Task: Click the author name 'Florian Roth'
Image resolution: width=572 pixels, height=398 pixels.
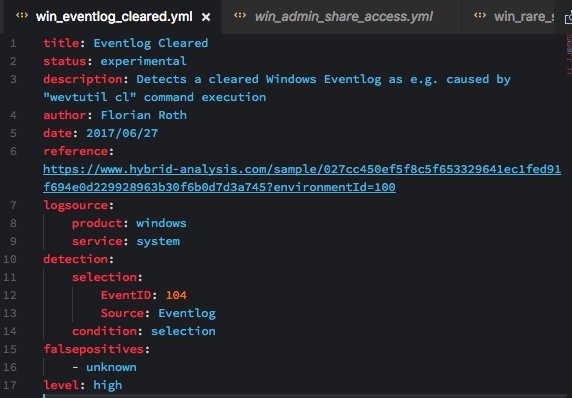Action: coord(143,115)
